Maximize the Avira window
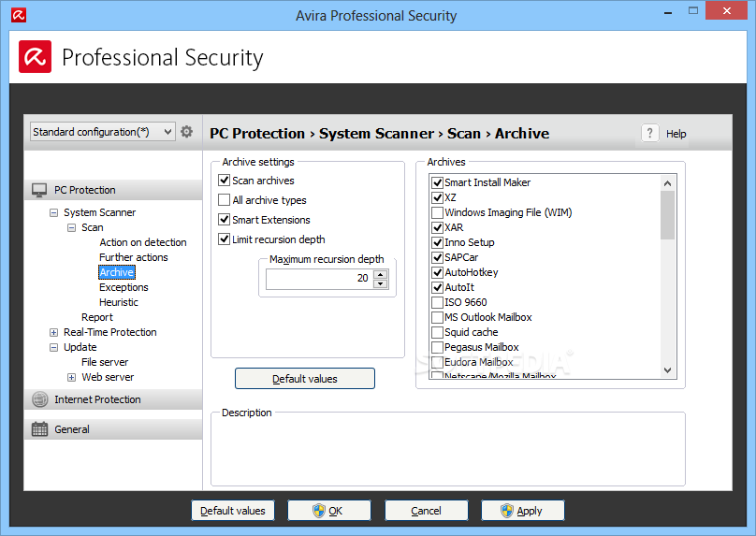Image resolution: width=756 pixels, height=536 pixels. pos(693,10)
